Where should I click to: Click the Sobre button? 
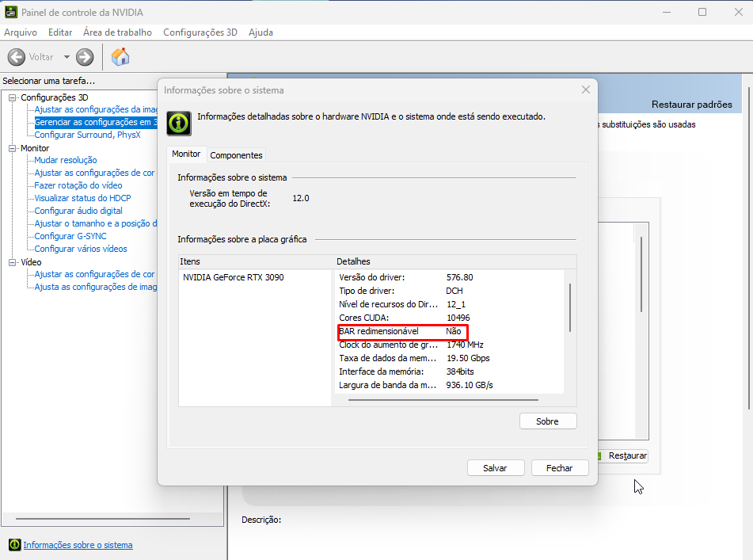(x=548, y=421)
